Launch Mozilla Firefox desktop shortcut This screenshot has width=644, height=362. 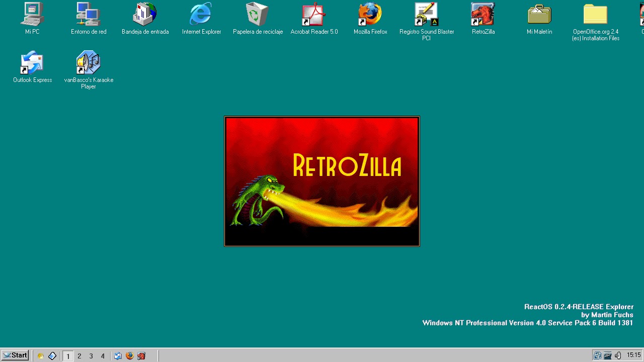pos(370,19)
